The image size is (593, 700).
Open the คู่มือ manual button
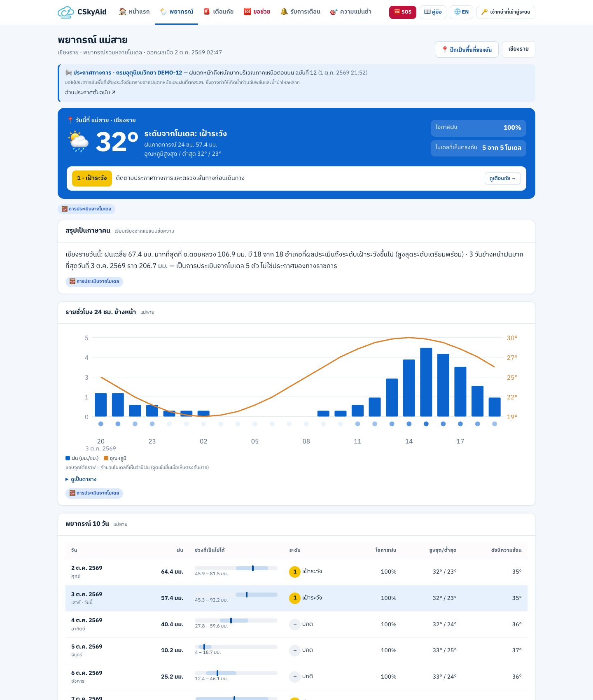pos(433,12)
